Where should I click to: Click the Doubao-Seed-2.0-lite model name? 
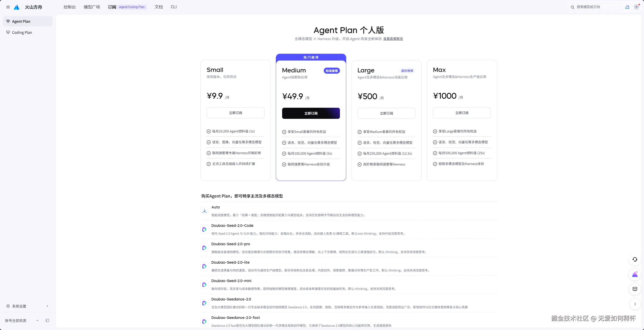[x=230, y=262]
